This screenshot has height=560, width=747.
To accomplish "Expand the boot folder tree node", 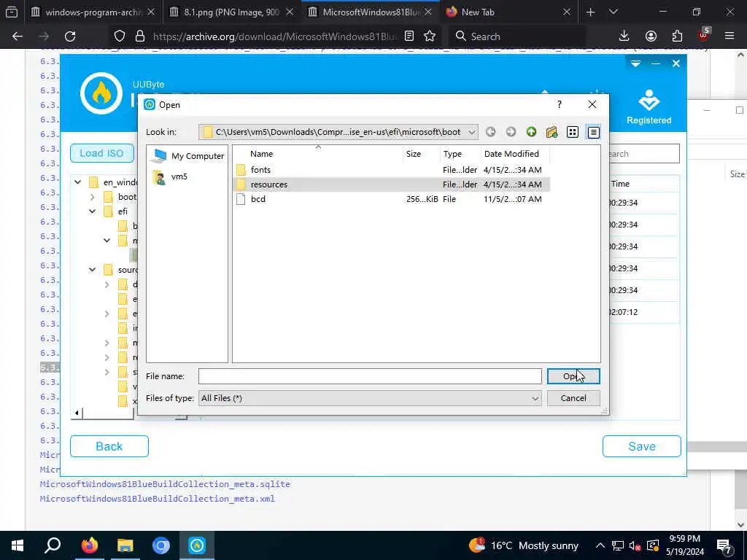I will point(93,197).
